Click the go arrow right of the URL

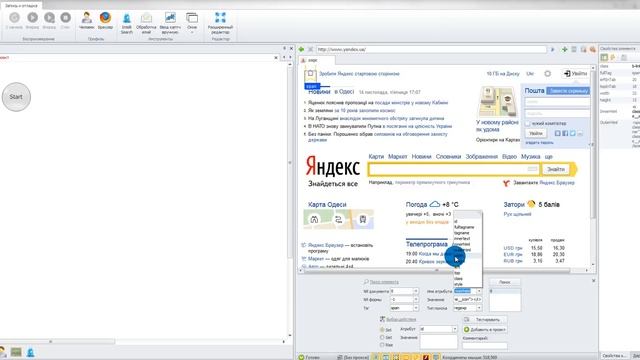point(553,49)
